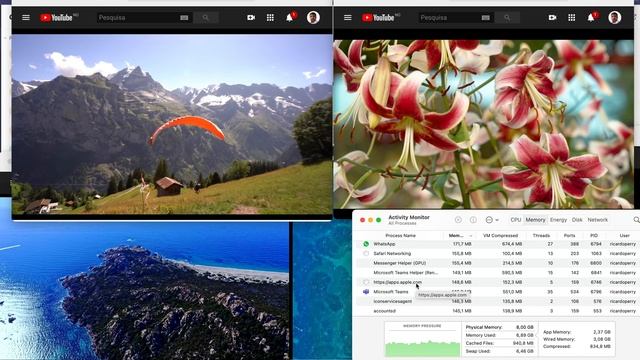640x360 pixels.
Task: Click Swap Used 6,46 GB value
Action: (525, 351)
